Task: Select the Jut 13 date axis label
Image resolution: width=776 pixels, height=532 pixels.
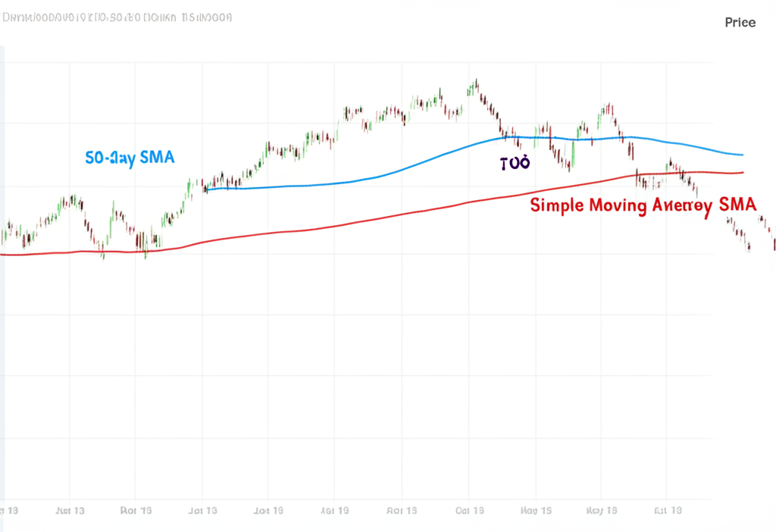Action: pos(70,511)
